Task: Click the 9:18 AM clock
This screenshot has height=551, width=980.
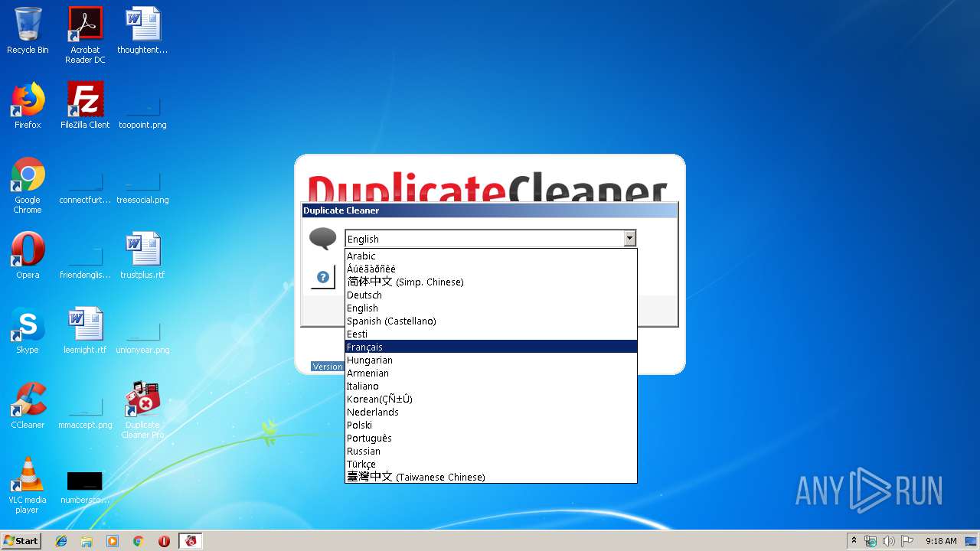Action: pos(941,541)
